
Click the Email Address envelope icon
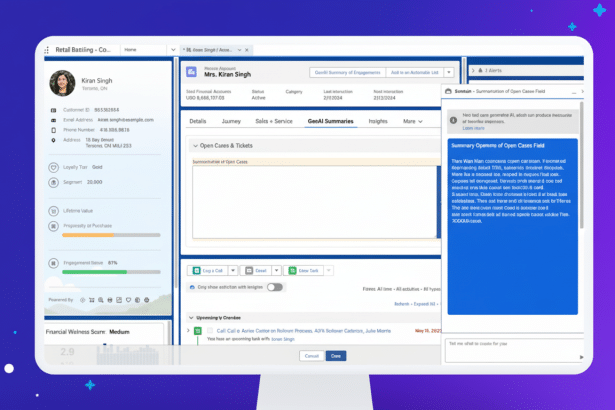[x=53, y=120]
